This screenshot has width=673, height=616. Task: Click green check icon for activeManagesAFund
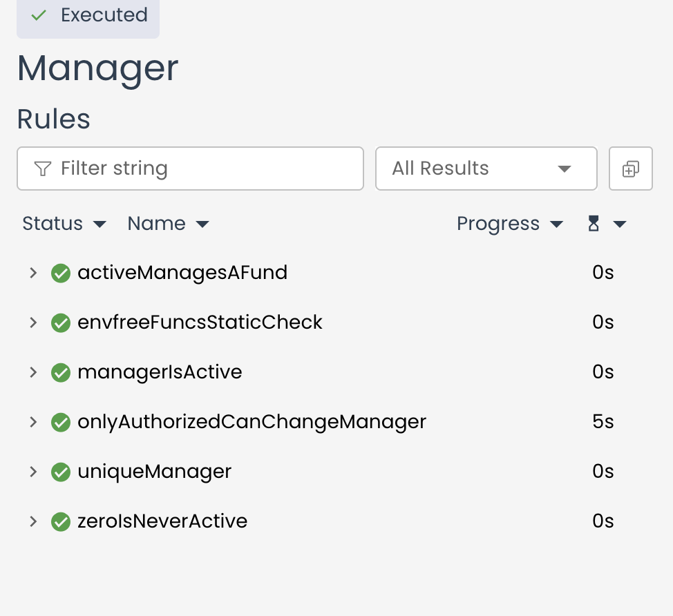(x=61, y=273)
